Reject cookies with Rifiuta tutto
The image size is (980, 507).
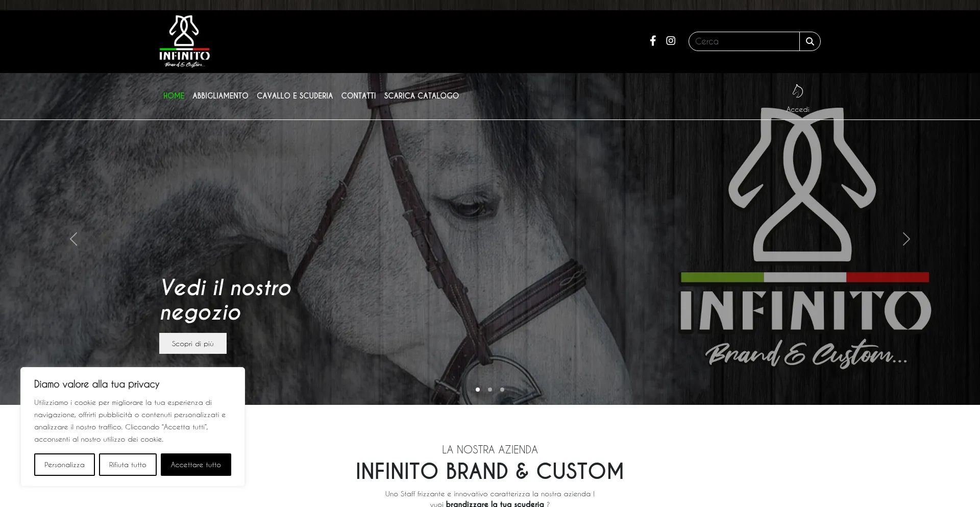coord(128,465)
